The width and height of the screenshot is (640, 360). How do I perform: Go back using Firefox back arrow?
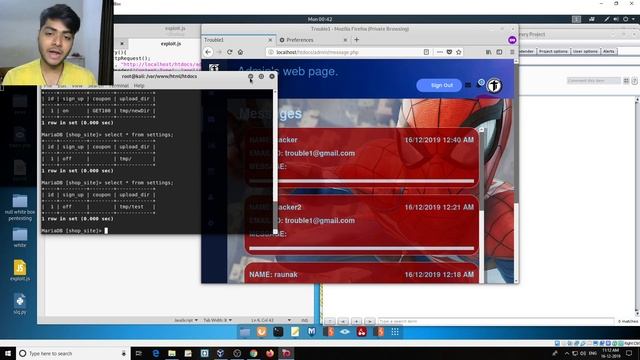pos(208,52)
